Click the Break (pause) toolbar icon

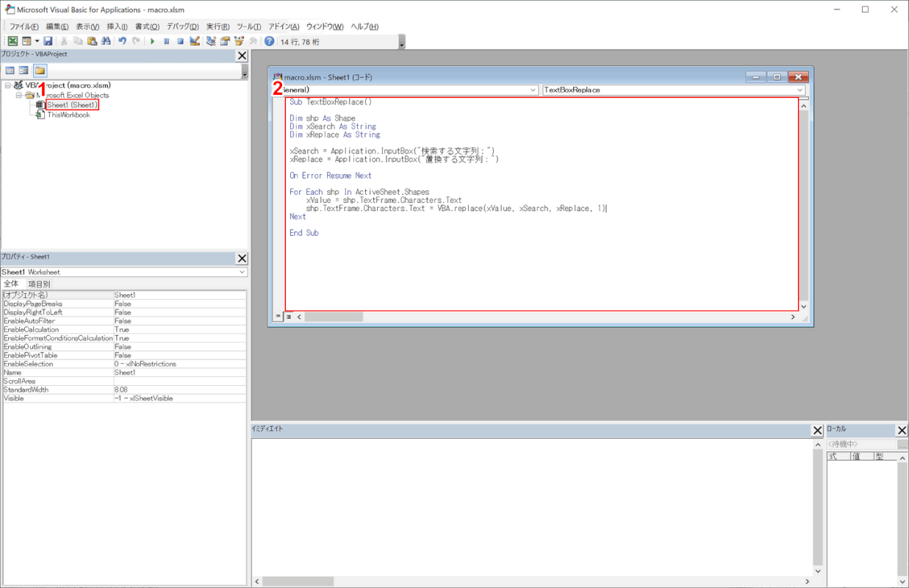(167, 41)
